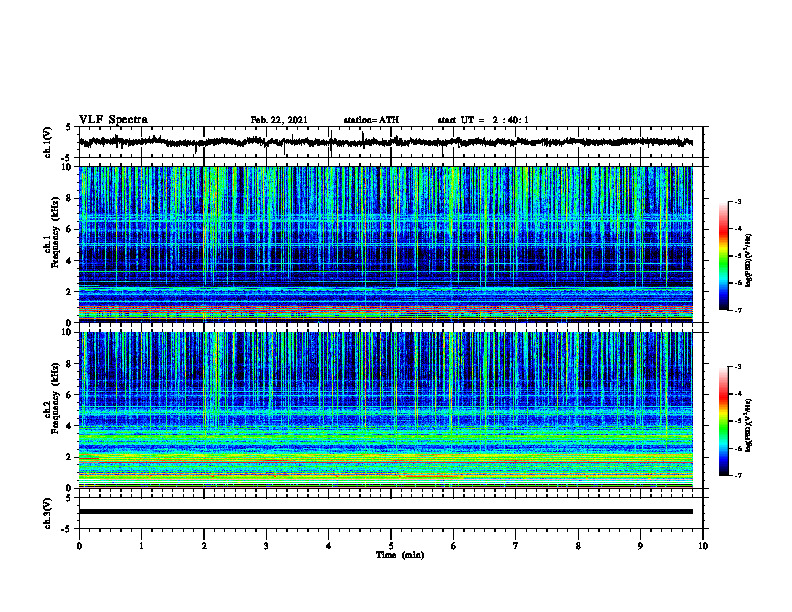Click the ch.2 colorbar 'log(PSD)(V²/Hz)' label

pyautogui.click(x=749, y=425)
